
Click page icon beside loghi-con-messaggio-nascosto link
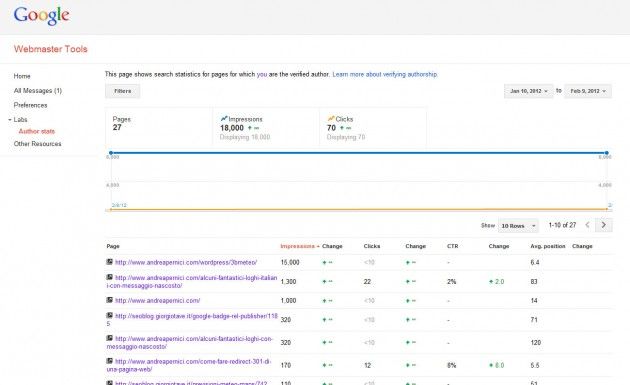point(109,338)
